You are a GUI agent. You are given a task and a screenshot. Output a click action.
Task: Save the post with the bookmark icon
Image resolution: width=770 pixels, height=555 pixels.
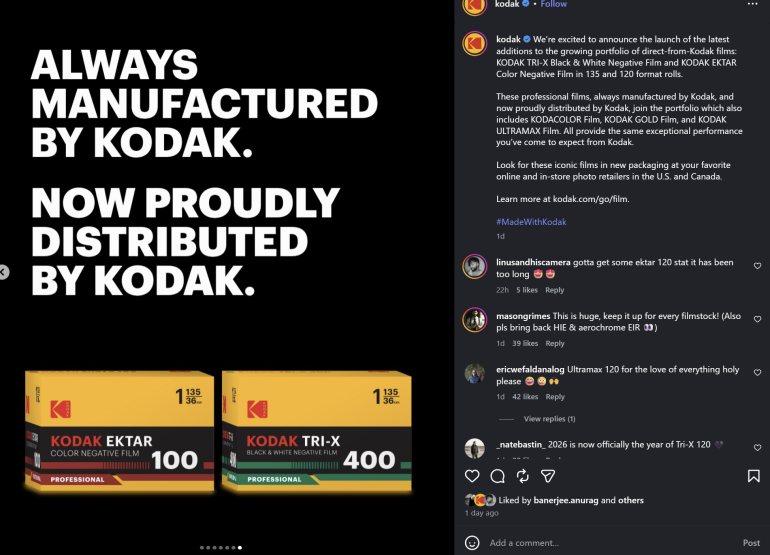point(753,476)
